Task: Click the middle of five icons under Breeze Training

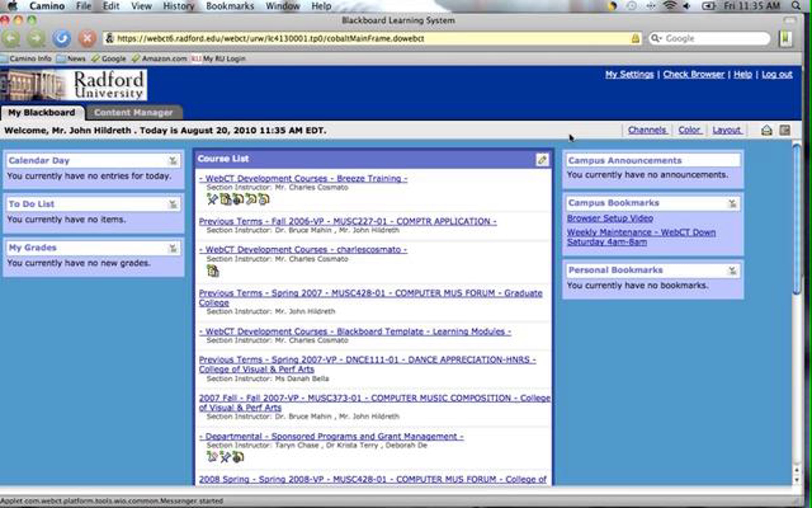Action: (x=238, y=199)
